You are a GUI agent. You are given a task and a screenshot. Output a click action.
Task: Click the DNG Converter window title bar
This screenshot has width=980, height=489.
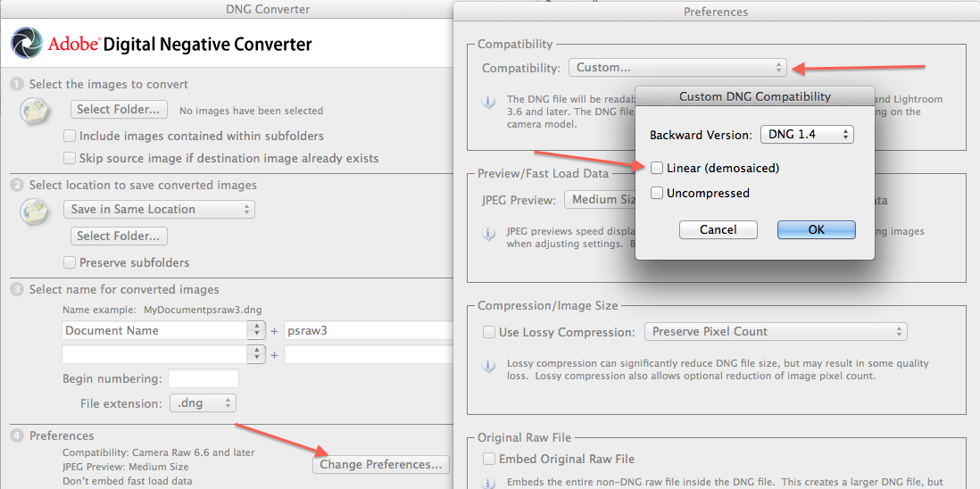click(x=225, y=9)
